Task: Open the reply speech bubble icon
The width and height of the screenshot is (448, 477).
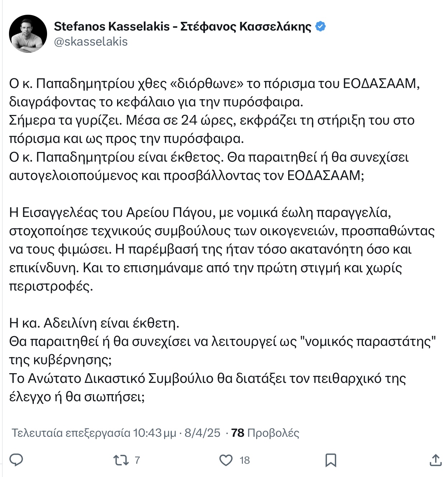Action: pos(16,460)
